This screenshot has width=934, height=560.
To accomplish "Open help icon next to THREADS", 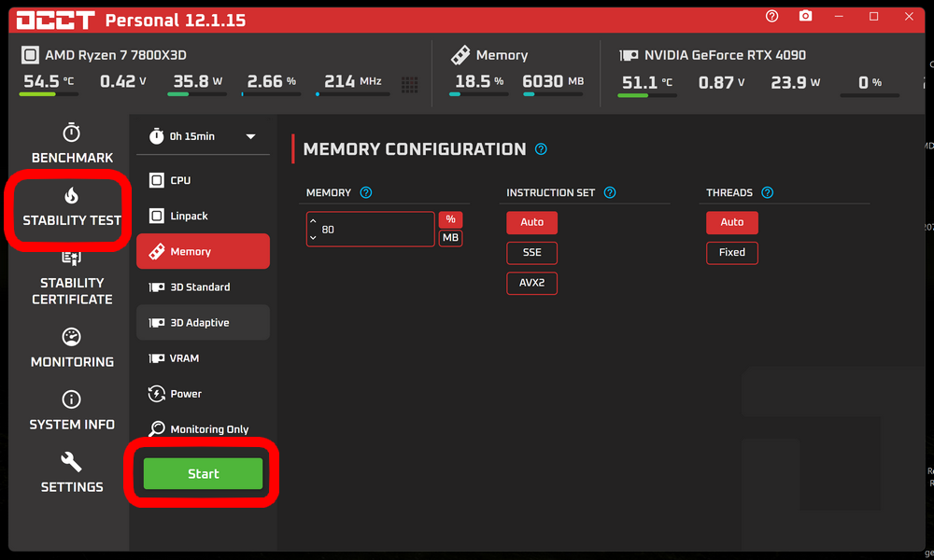I will 767,192.
